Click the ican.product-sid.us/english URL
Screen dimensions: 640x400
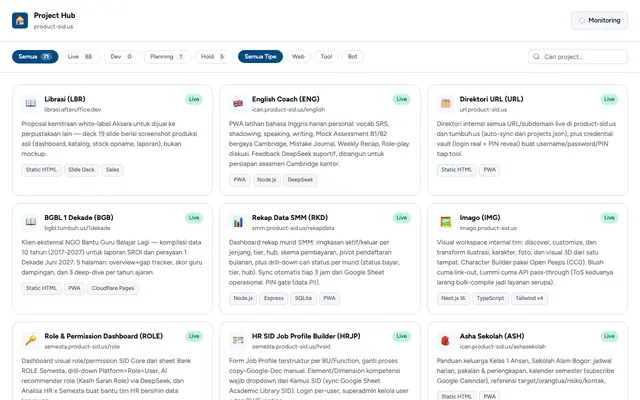289,109
